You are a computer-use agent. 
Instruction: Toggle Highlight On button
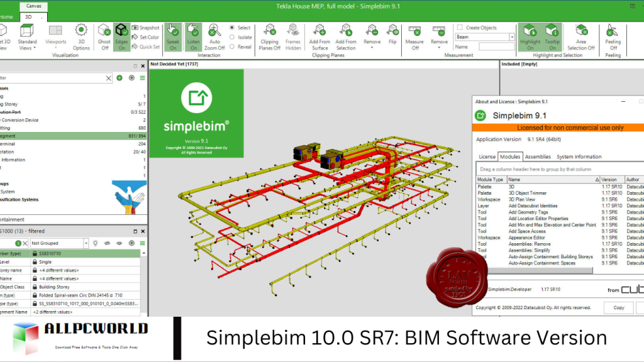530,37
